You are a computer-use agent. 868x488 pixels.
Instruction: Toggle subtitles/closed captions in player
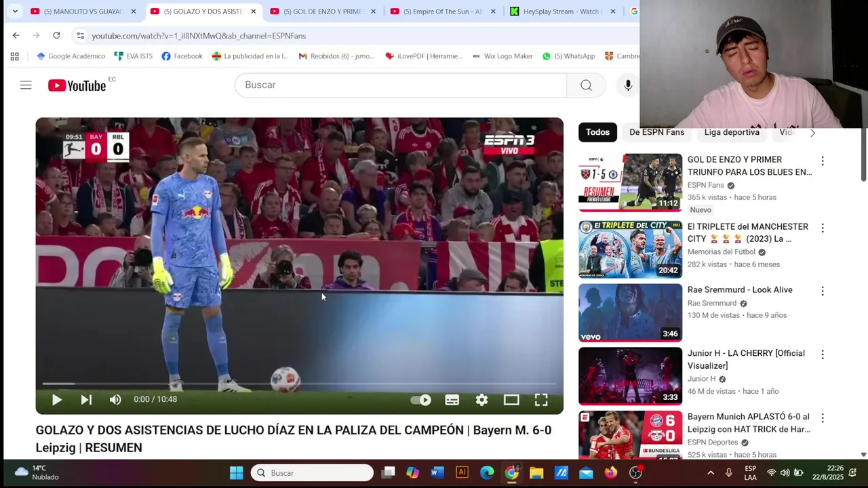pyautogui.click(x=452, y=400)
